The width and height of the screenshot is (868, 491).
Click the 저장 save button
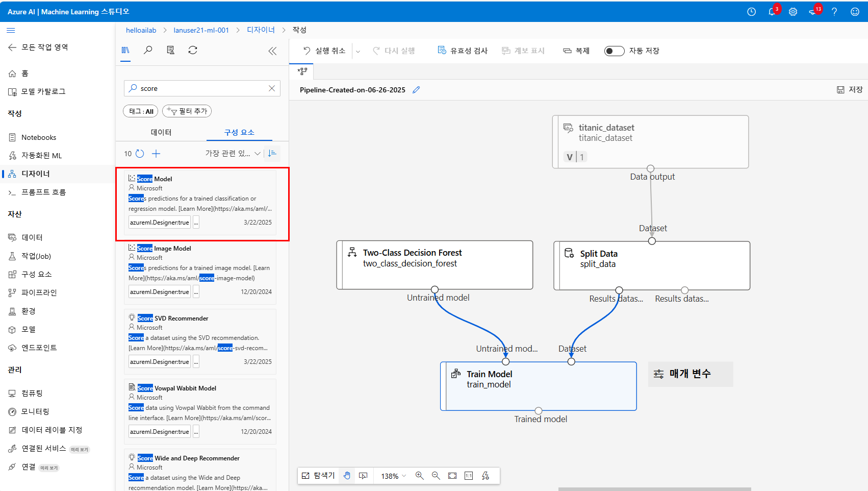(850, 90)
